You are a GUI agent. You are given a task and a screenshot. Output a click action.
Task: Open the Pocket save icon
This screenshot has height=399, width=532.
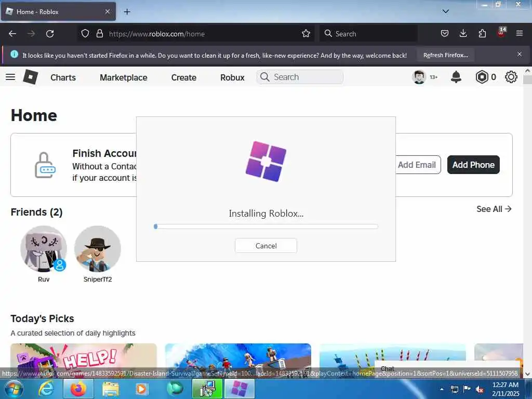click(445, 33)
